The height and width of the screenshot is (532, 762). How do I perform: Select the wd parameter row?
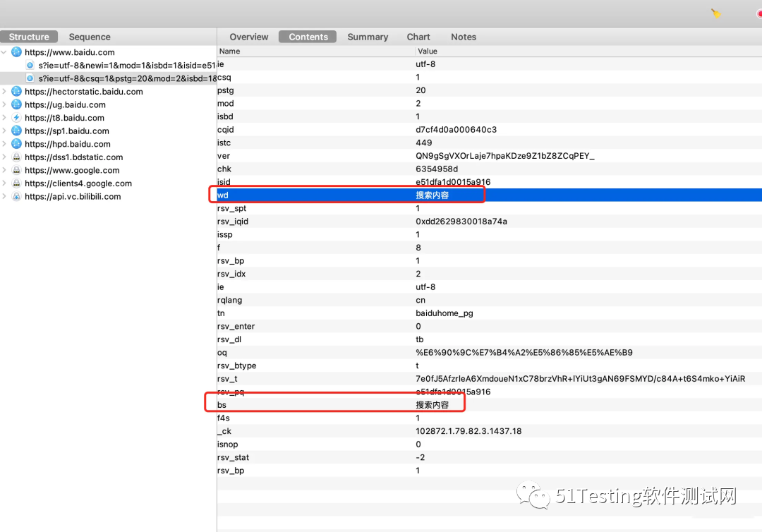(490, 195)
